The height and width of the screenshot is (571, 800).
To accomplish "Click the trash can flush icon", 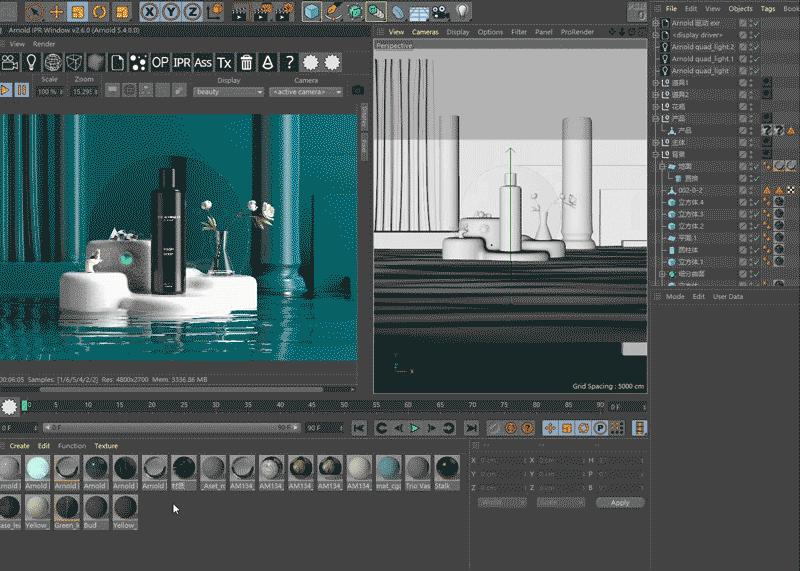I will coord(246,63).
